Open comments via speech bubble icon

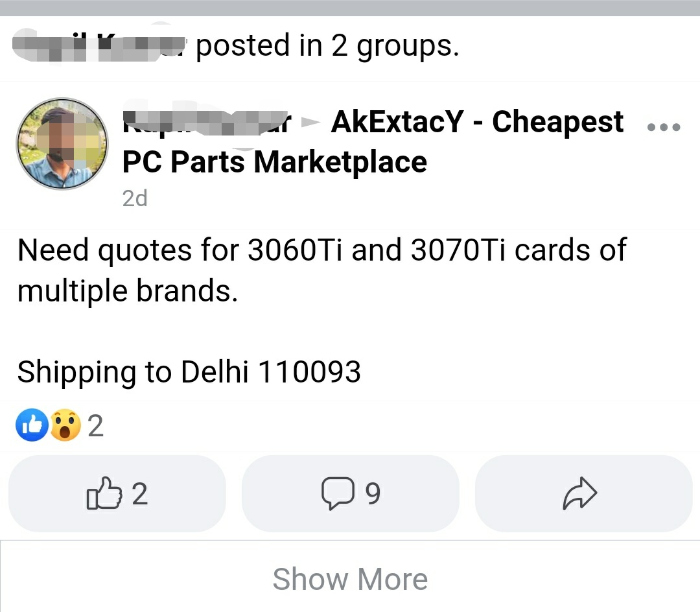click(x=351, y=493)
